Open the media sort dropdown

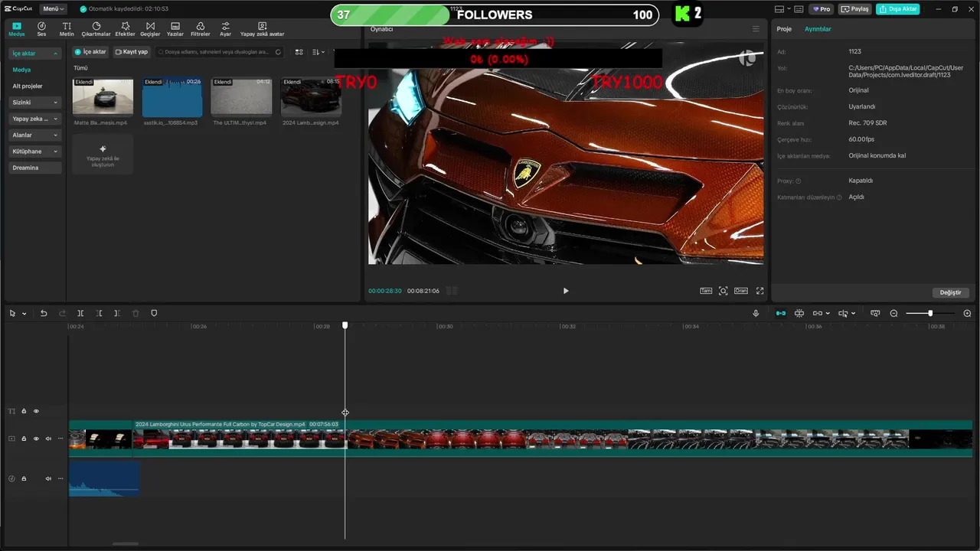click(318, 52)
